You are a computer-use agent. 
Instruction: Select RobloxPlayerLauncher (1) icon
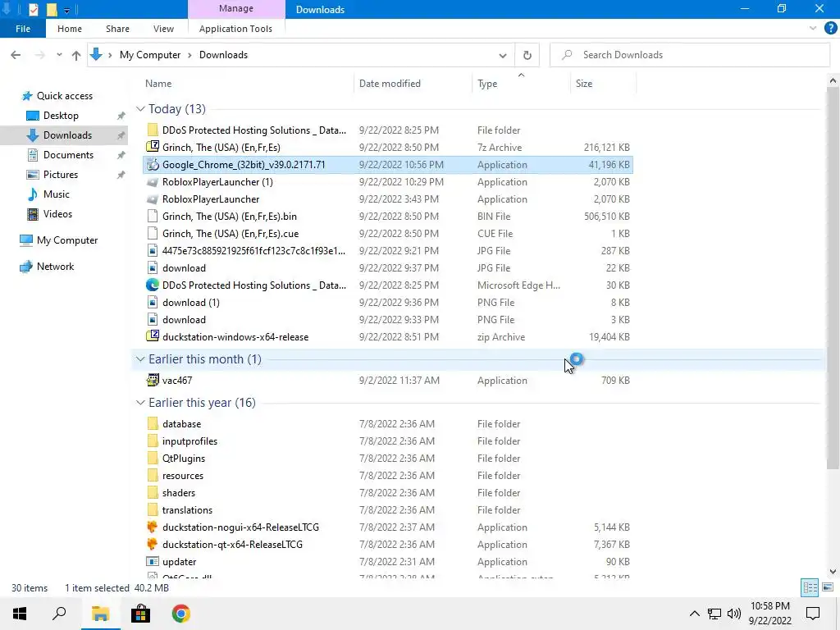pyautogui.click(x=153, y=182)
